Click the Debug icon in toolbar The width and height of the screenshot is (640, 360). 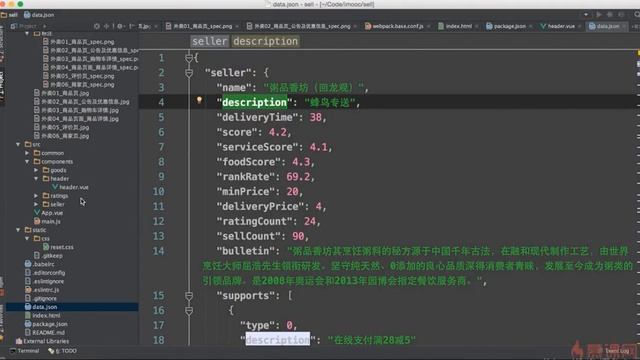tap(610, 15)
